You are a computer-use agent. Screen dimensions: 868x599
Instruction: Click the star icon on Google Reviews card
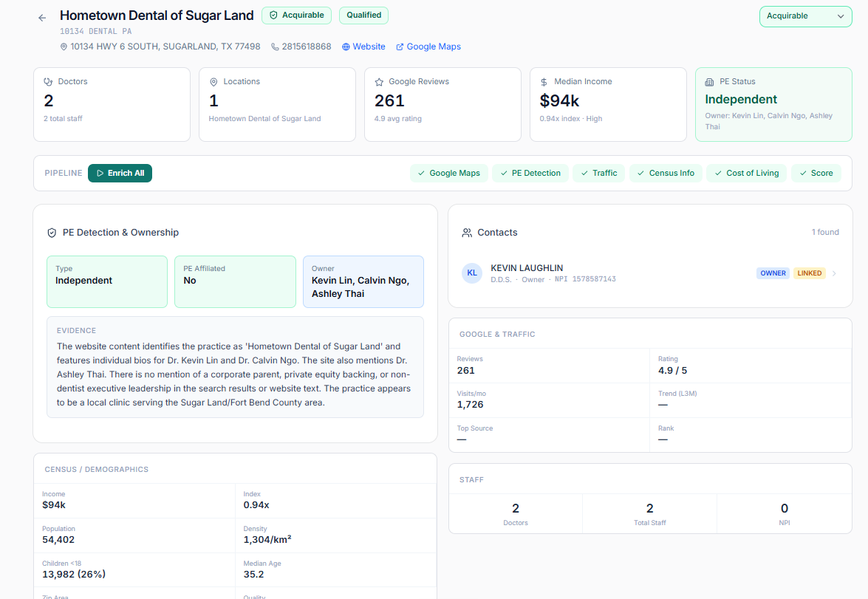[379, 82]
